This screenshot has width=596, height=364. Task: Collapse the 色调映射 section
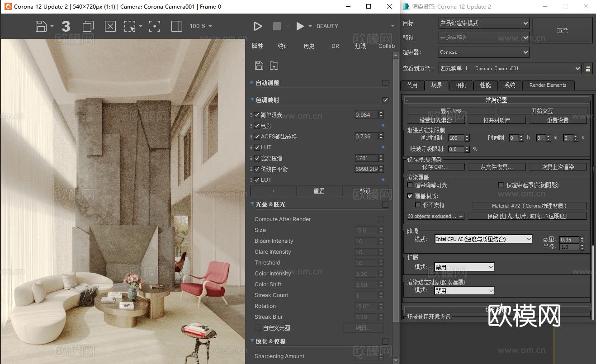[x=252, y=99]
